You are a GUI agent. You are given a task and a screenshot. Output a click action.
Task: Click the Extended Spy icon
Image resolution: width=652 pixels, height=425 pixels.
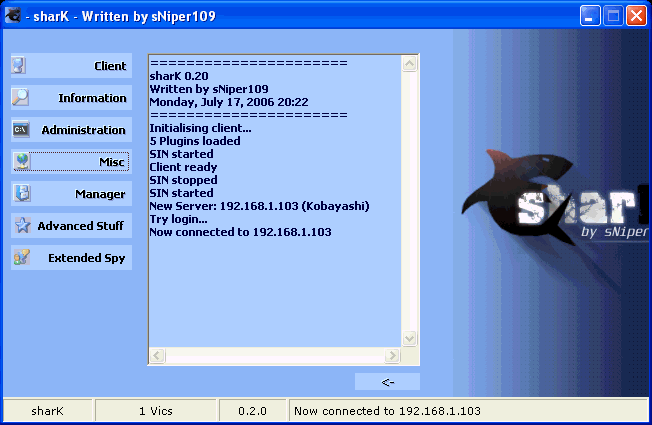click(20, 258)
